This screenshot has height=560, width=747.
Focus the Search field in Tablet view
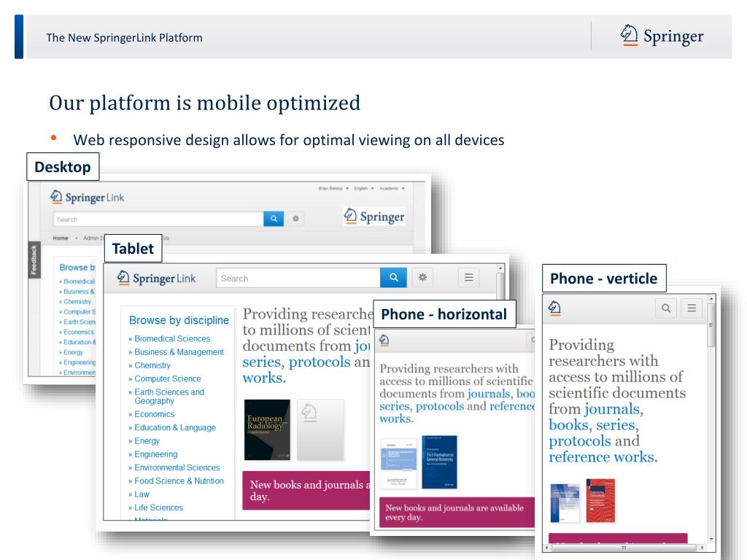pyautogui.click(x=298, y=278)
